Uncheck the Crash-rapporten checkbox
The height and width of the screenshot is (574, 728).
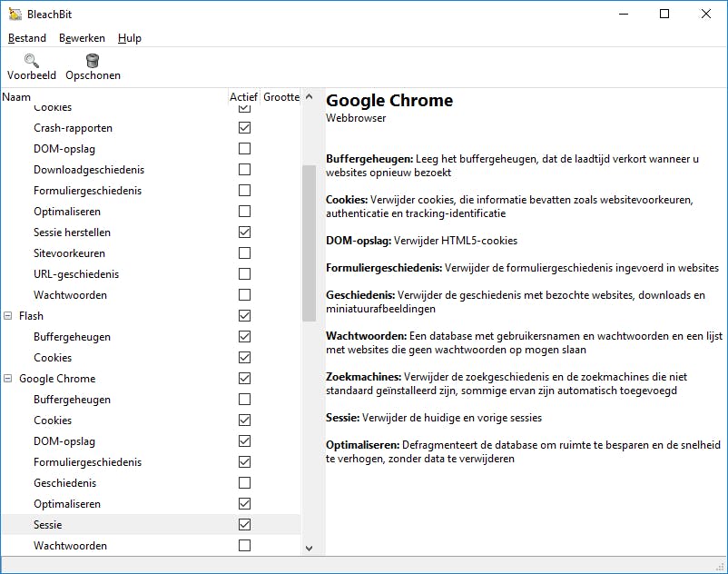[x=245, y=128]
